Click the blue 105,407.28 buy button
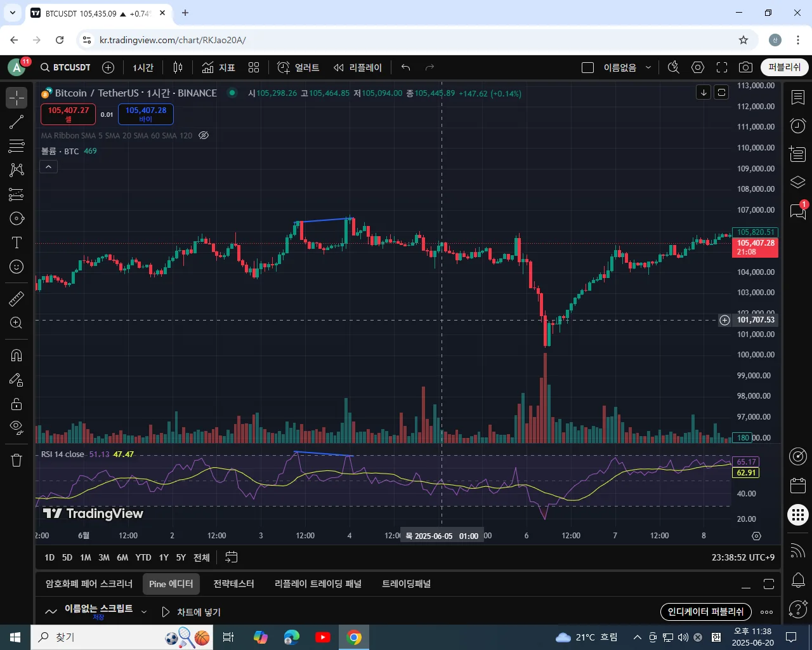The width and height of the screenshot is (812, 650). 146,114
